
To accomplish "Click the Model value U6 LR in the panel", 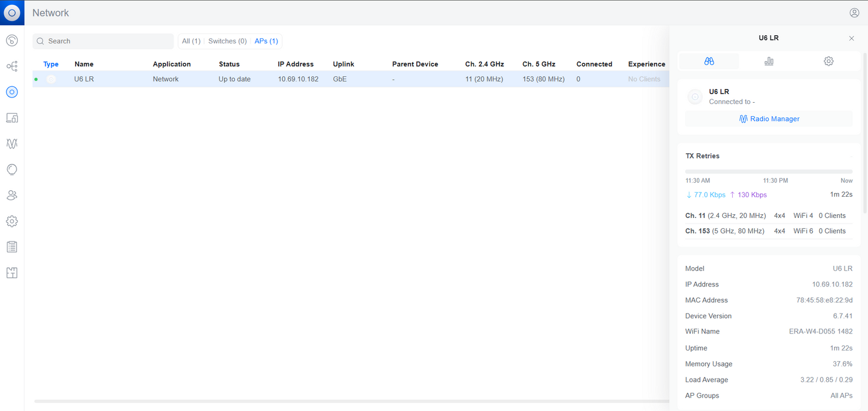I will tap(843, 268).
